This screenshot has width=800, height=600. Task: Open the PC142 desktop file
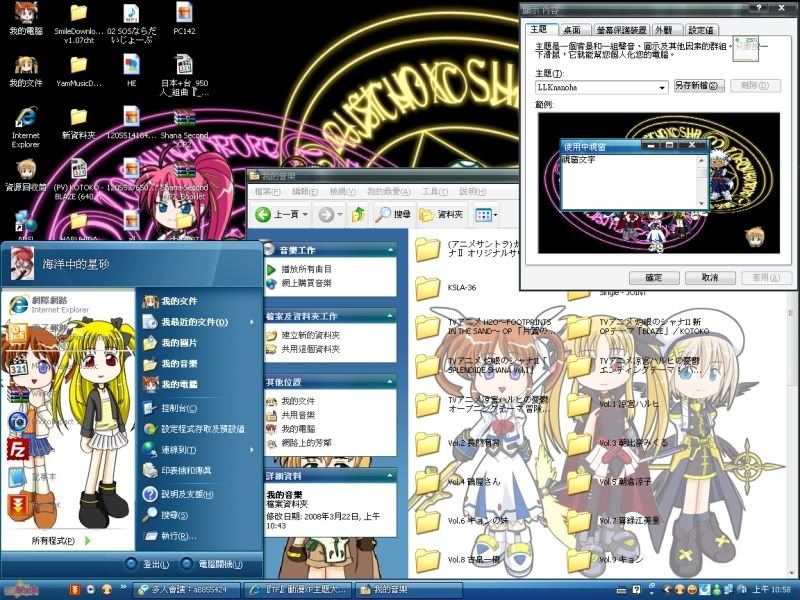[184, 19]
